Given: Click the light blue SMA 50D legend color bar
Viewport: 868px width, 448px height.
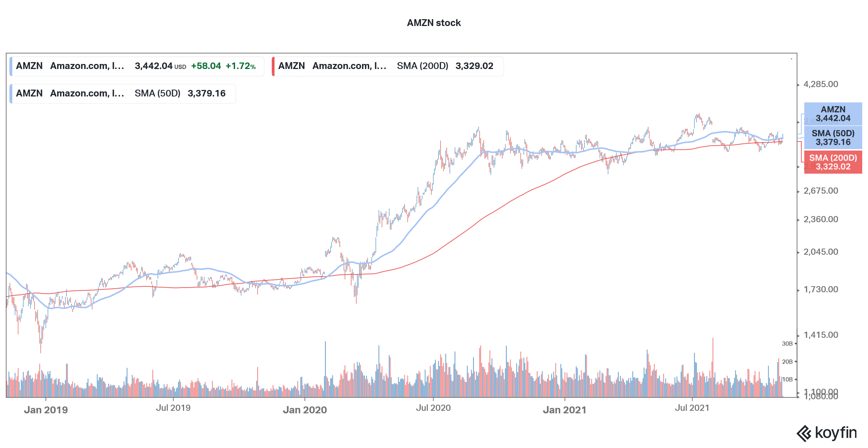Looking at the screenshot, I should coord(11,94).
